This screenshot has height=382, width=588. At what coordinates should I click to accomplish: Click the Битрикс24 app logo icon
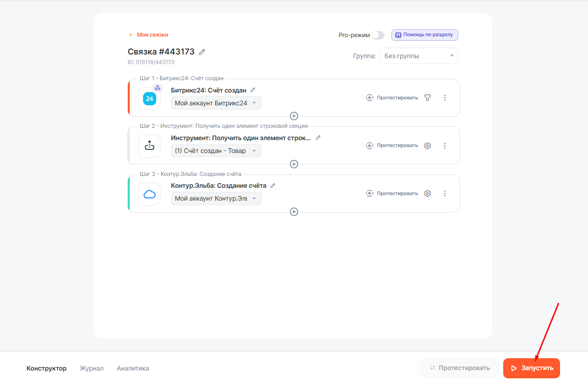(149, 98)
